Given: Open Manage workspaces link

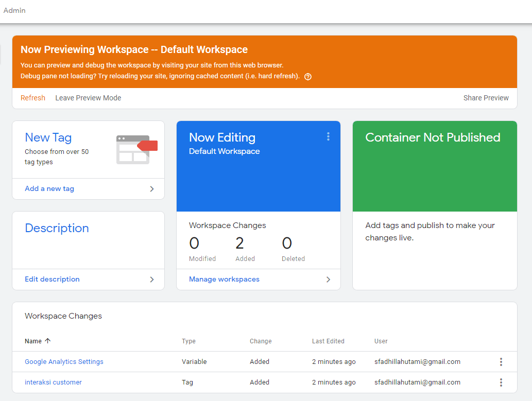Looking at the screenshot, I should [x=224, y=280].
